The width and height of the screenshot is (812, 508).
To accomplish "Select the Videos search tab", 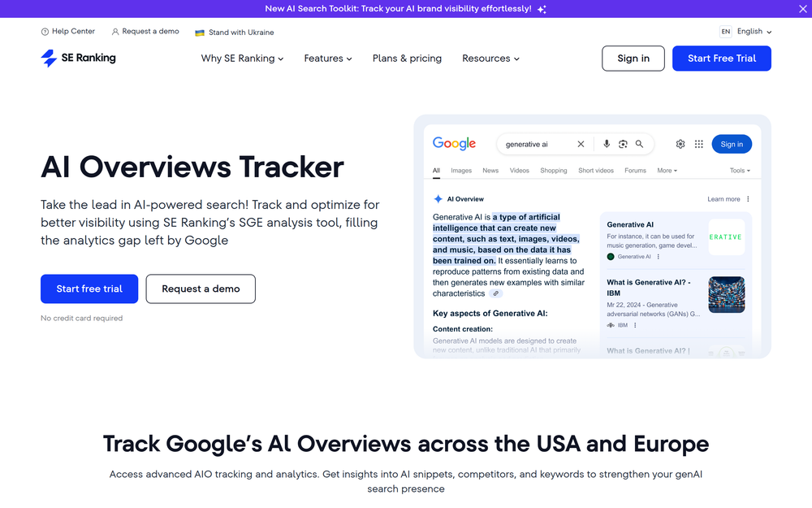I will 520,171.
